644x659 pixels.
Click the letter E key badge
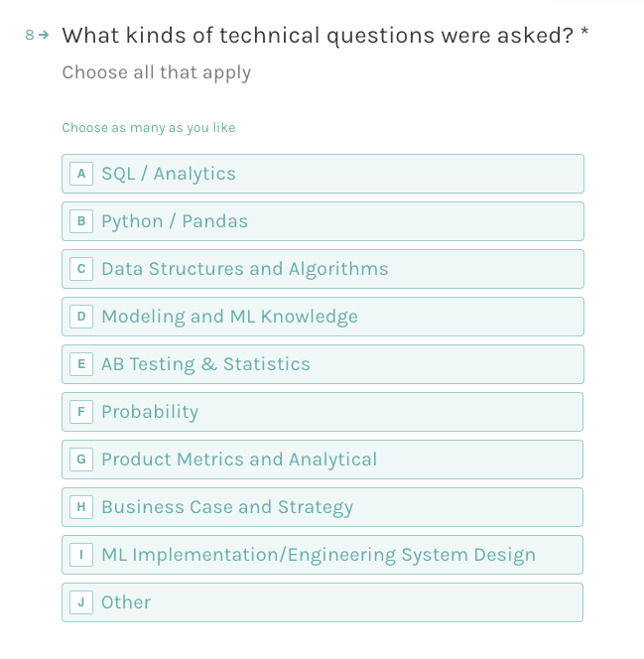pos(81,364)
